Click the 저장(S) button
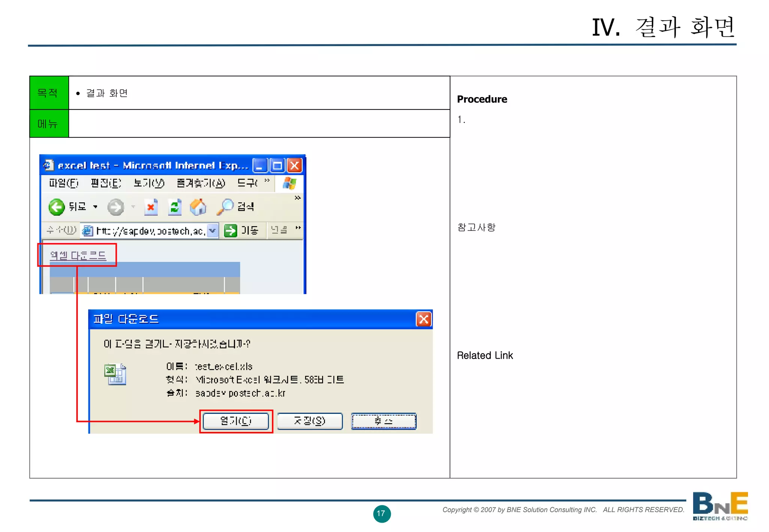Screen dimensions: 769x532 tap(310, 421)
